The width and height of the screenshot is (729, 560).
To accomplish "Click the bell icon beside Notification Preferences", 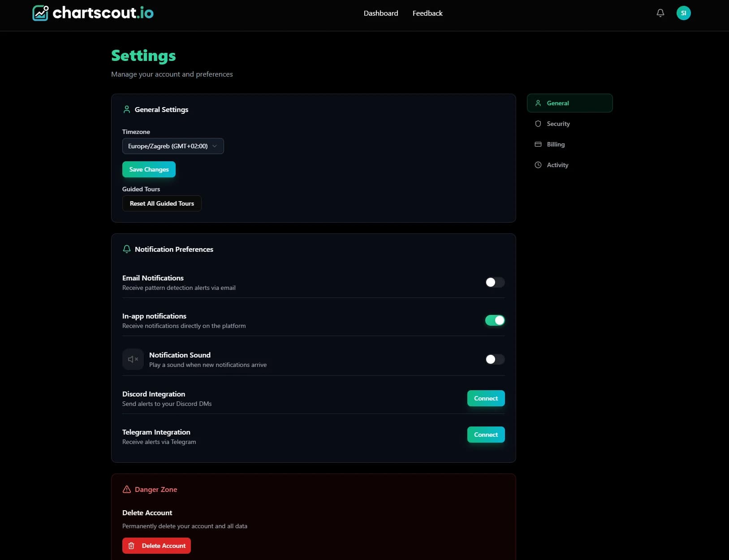I will (x=127, y=249).
